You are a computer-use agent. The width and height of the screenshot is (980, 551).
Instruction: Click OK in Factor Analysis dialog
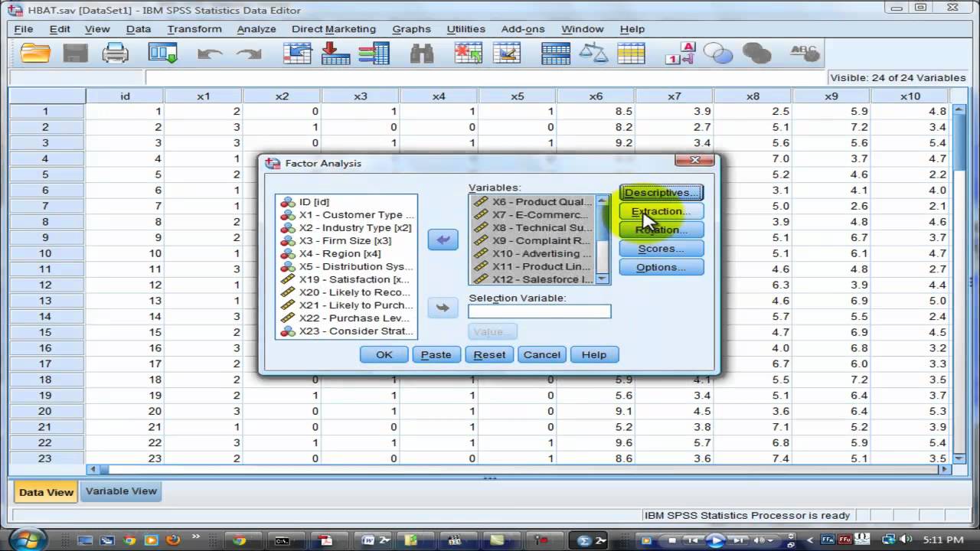pos(384,354)
